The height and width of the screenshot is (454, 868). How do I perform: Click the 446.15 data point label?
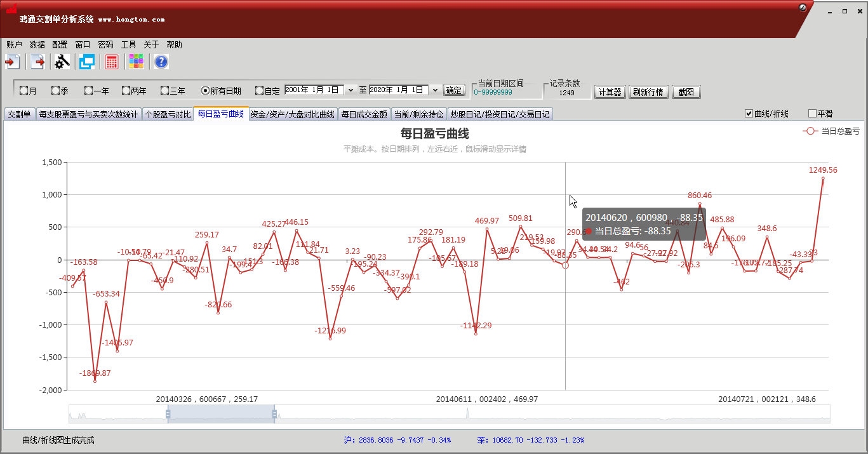click(297, 222)
